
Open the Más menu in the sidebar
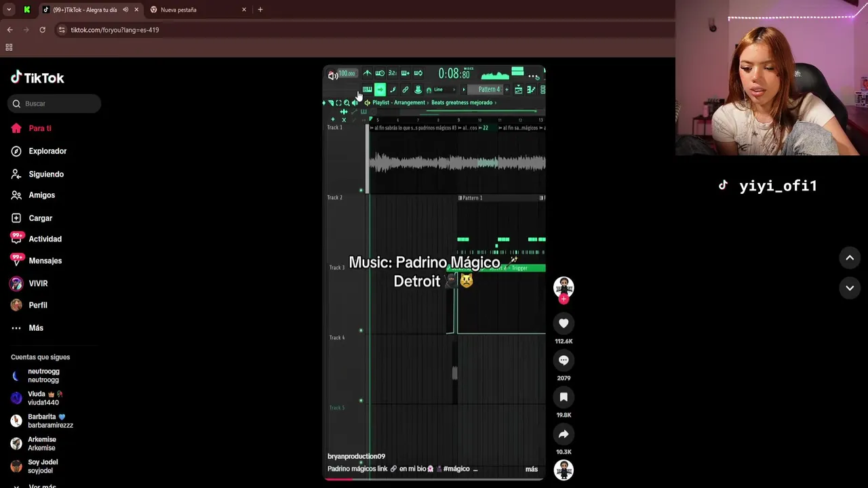(27, 328)
